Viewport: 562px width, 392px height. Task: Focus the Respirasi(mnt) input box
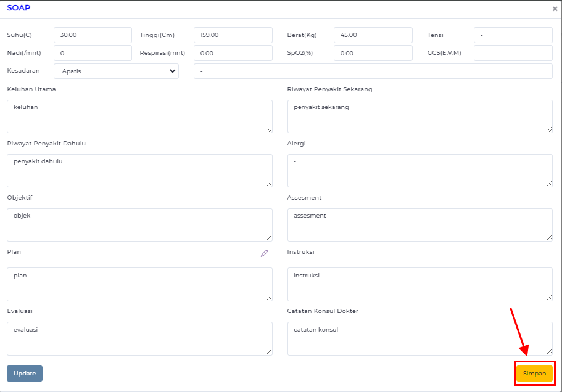(x=233, y=53)
